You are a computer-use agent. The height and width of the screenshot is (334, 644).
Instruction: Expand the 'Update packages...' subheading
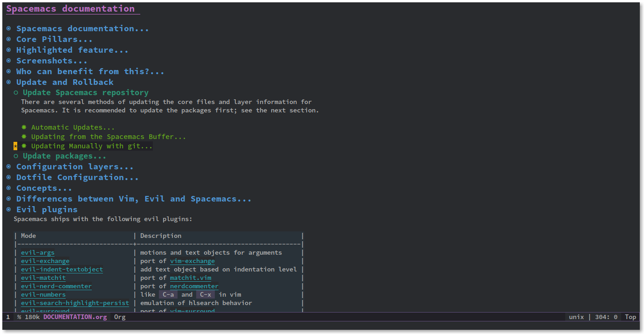point(64,156)
